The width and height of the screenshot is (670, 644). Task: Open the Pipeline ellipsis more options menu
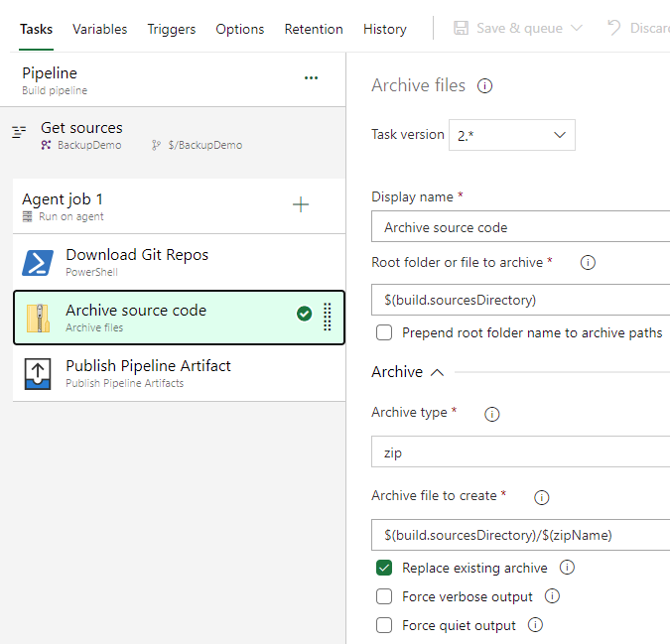[312, 77]
